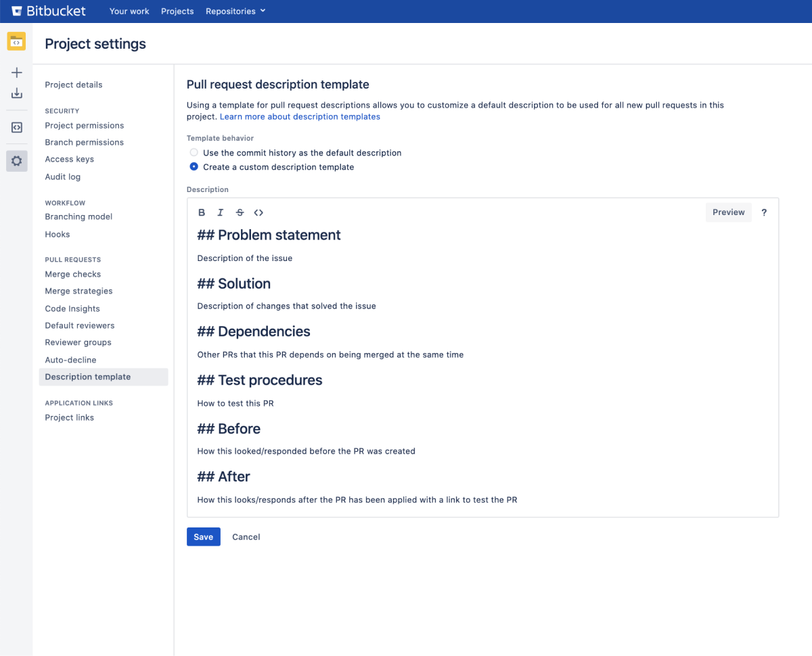Click the Bitbucket logo in header

click(x=47, y=11)
